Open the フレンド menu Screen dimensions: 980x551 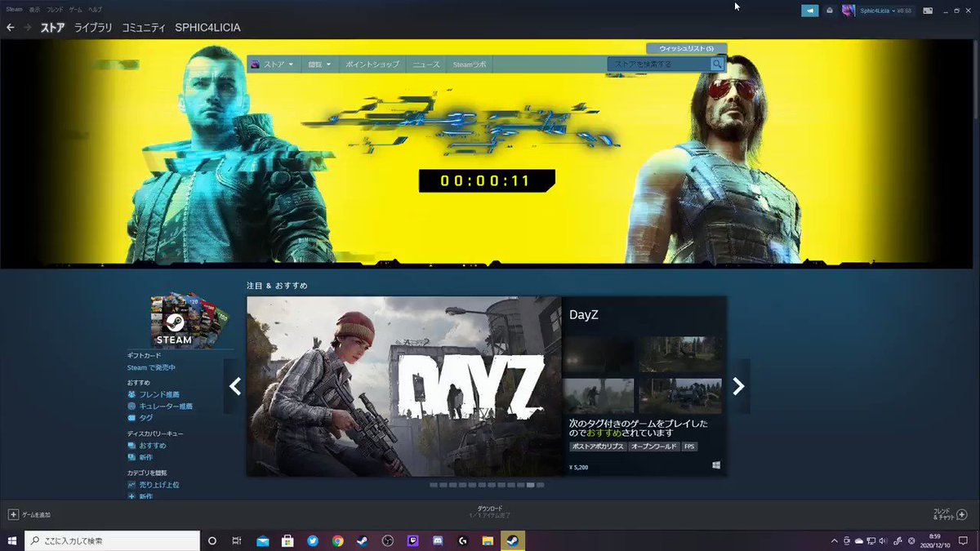pyautogui.click(x=54, y=9)
